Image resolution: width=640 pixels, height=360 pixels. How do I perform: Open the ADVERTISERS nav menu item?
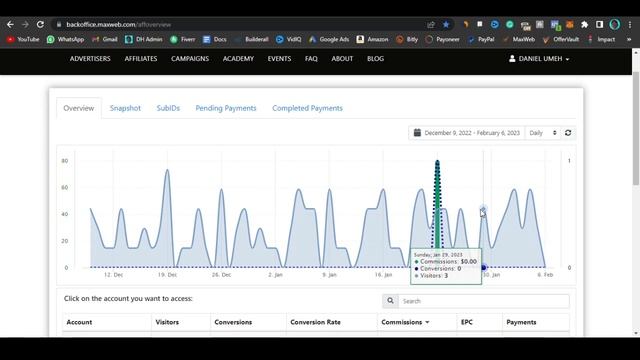point(90,59)
